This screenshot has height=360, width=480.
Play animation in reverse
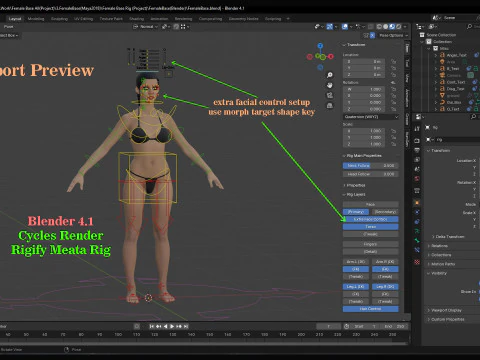pos(165,326)
